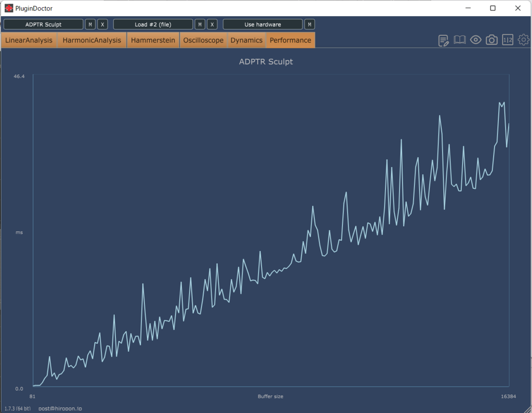Click the 0.0 axis minimum label

pyautogui.click(x=19, y=389)
